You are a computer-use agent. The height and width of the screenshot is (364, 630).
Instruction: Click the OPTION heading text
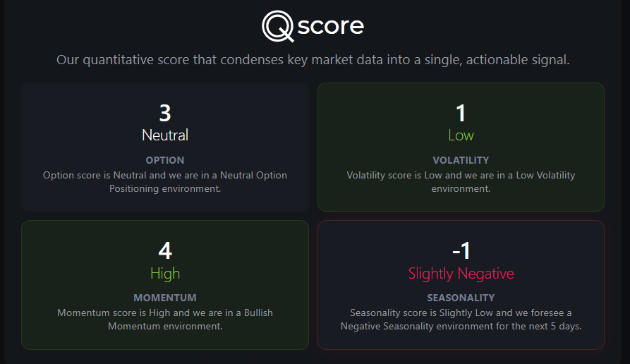(165, 160)
